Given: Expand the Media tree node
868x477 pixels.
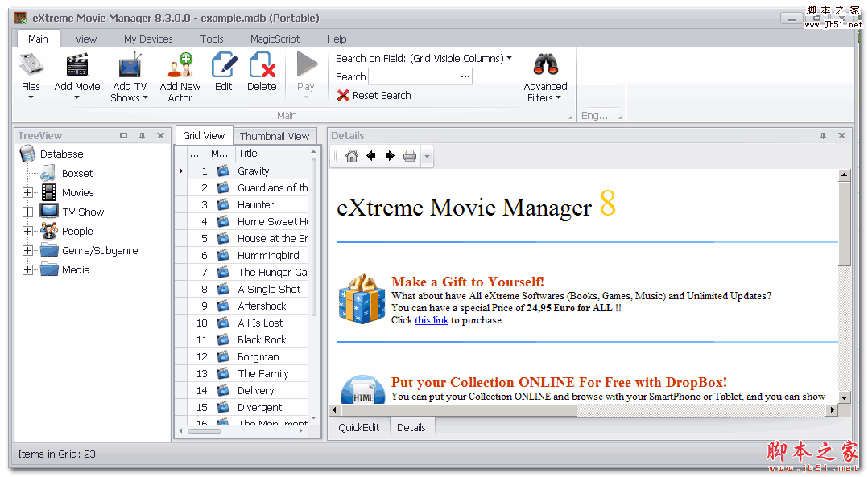Looking at the screenshot, I should coord(27,270).
